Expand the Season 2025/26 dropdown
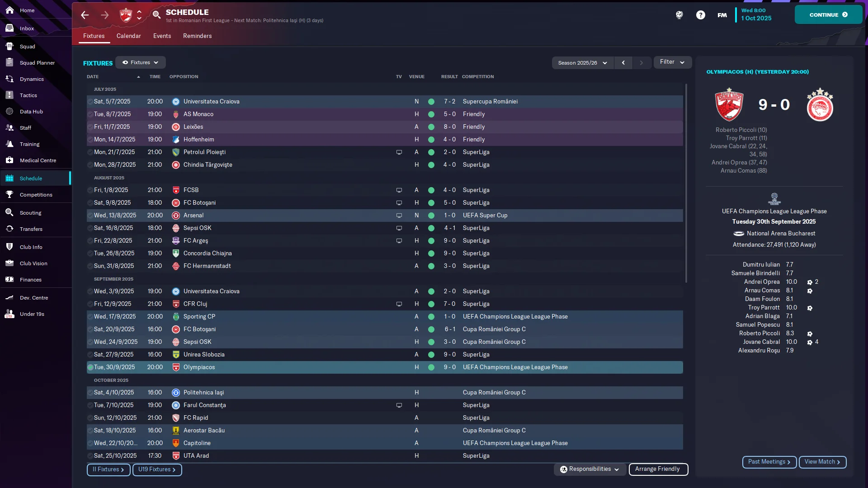This screenshot has width=868, height=488. tap(582, 63)
